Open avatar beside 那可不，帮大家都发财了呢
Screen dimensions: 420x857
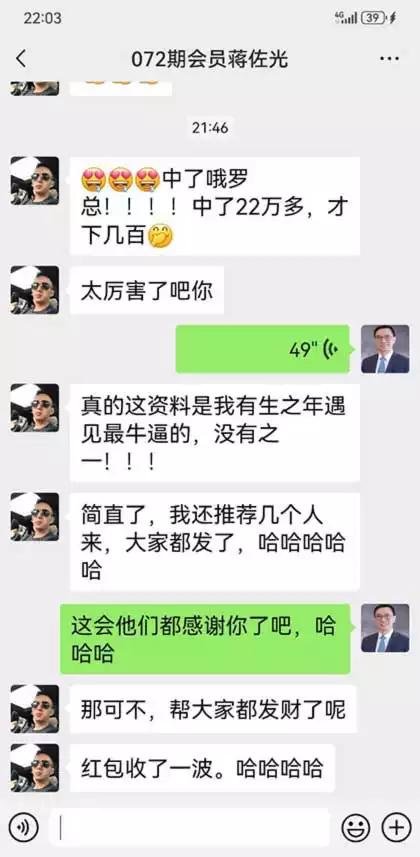click(34, 709)
